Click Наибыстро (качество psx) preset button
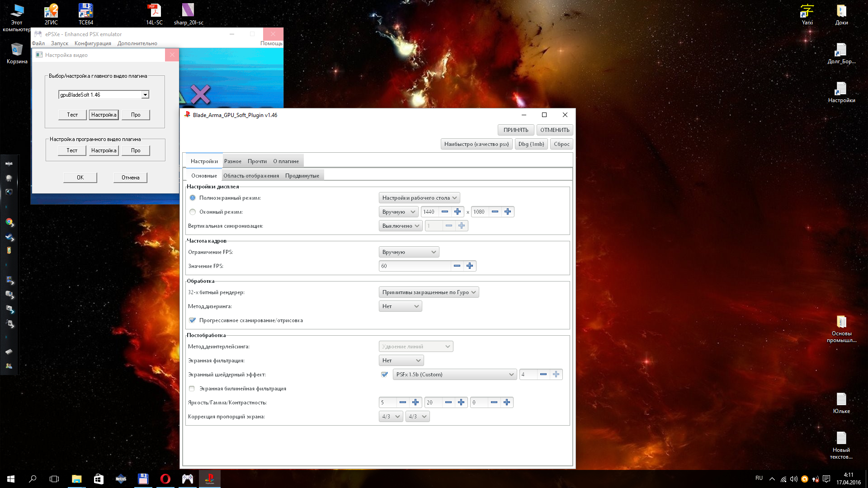The width and height of the screenshot is (868, 488). tap(476, 144)
